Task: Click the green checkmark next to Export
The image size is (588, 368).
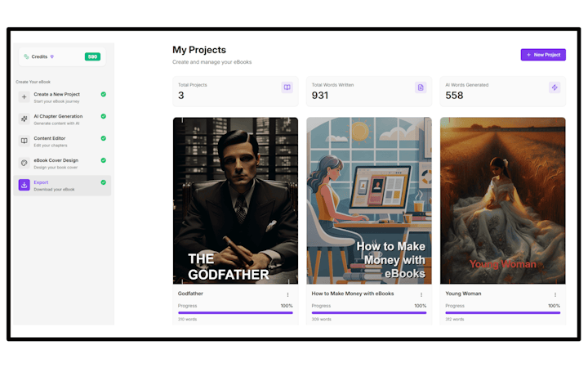Action: click(x=104, y=182)
